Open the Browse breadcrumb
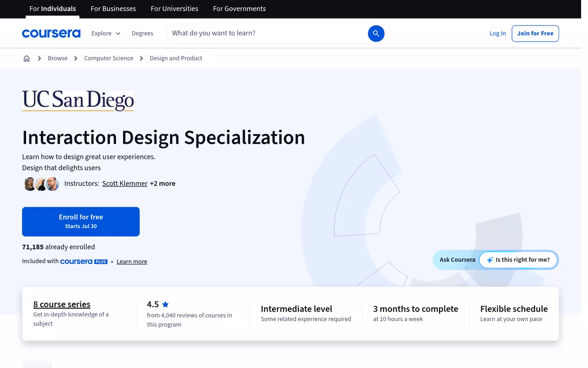The width and height of the screenshot is (588, 368). 58,58
